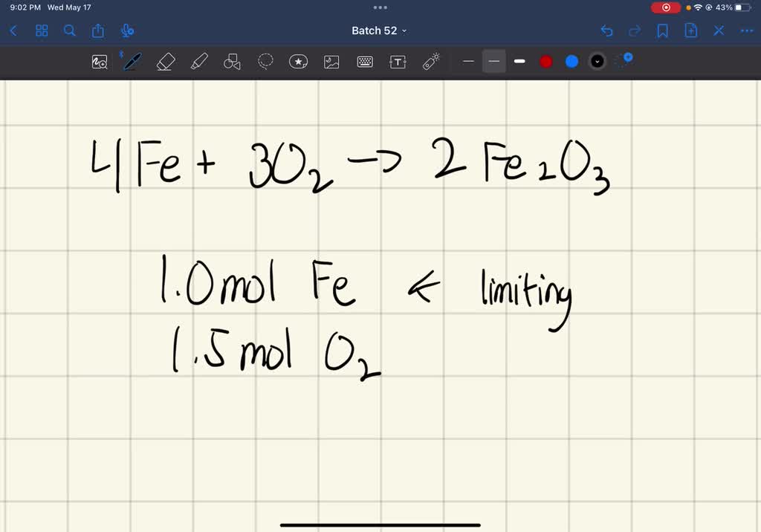
Task: Select the Text tool
Action: [x=398, y=62]
